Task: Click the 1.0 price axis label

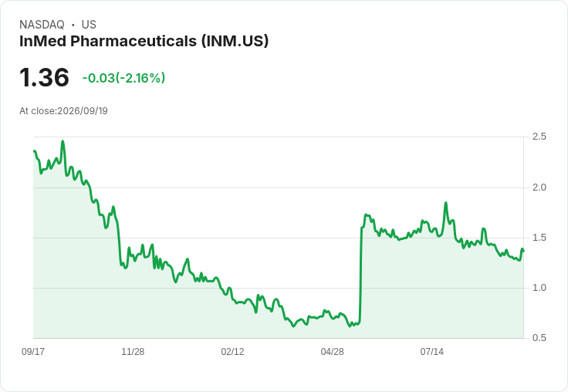Action: click(x=539, y=288)
